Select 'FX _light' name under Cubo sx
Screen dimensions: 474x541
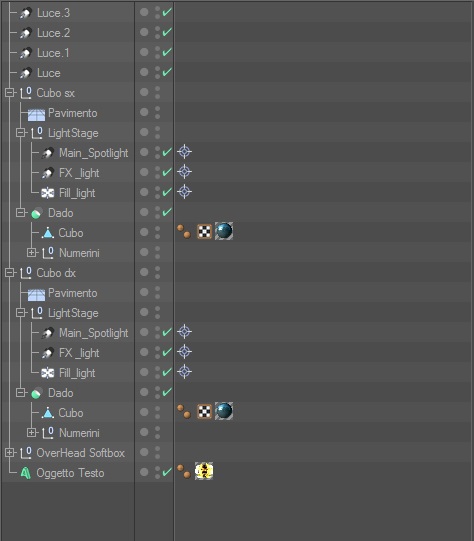[79, 173]
